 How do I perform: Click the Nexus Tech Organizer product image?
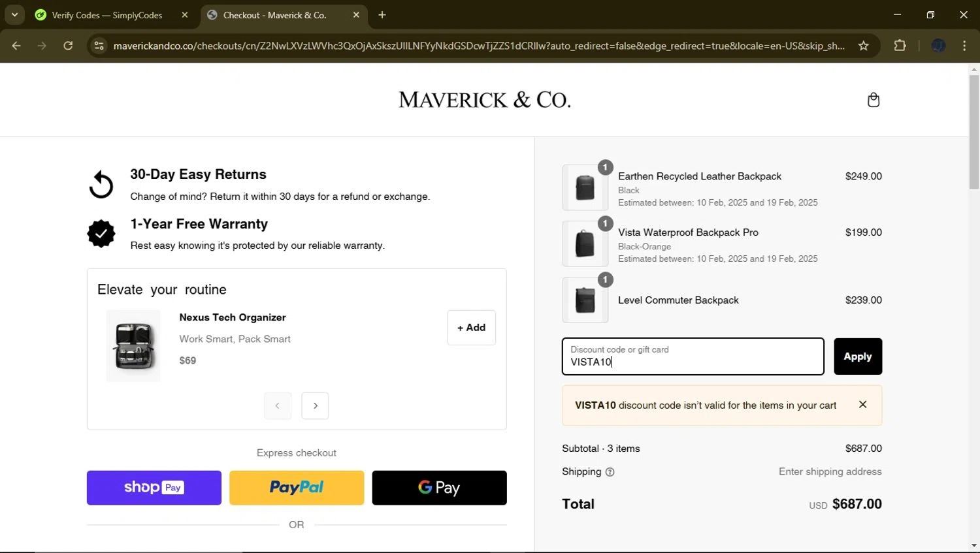tap(133, 346)
